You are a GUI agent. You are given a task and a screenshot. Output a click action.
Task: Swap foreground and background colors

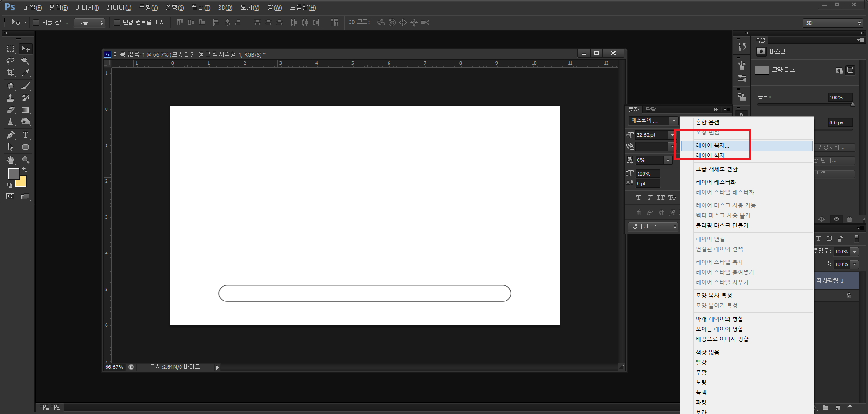25,170
